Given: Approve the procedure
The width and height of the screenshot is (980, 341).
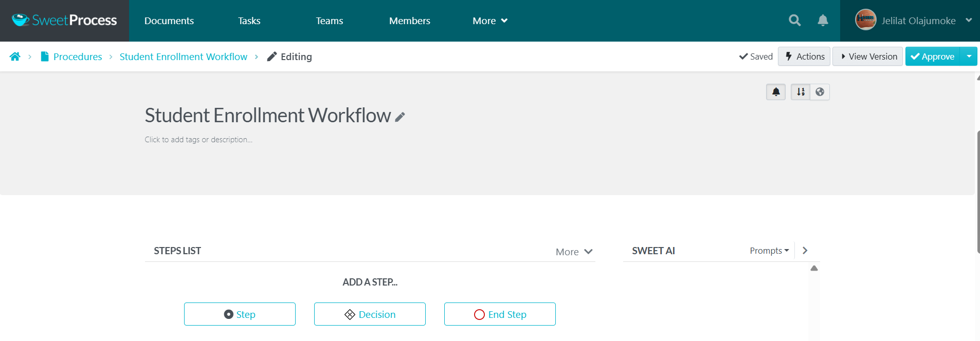Looking at the screenshot, I should coord(933,56).
